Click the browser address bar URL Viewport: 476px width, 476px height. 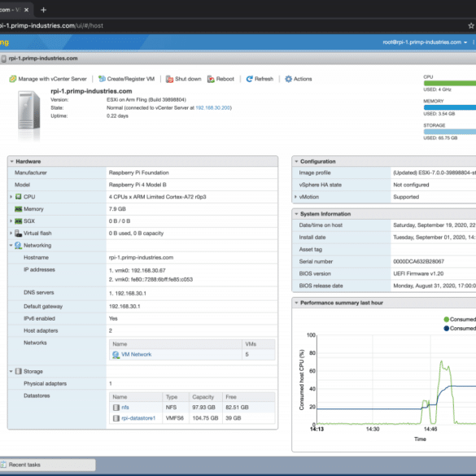51,26
